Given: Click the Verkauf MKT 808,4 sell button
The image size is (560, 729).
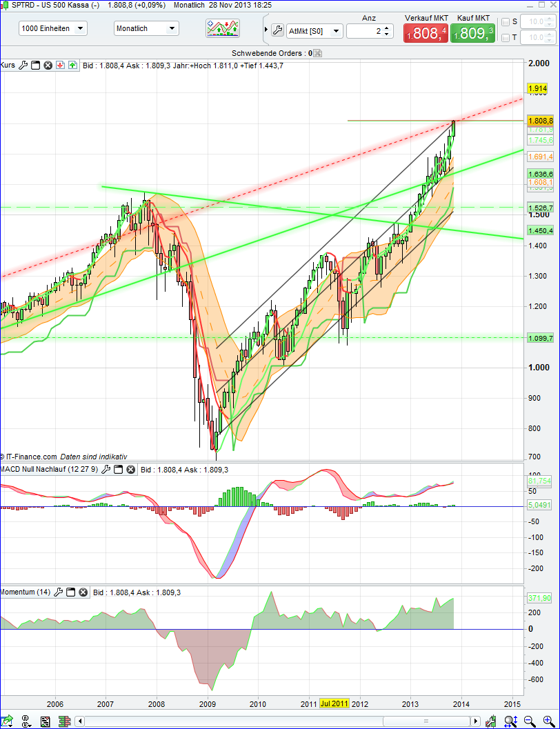Looking at the screenshot, I should tap(425, 31).
